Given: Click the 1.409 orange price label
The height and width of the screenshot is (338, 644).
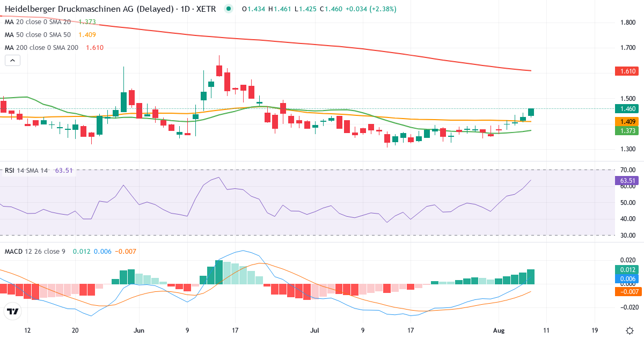Looking at the screenshot, I should 627,122.
